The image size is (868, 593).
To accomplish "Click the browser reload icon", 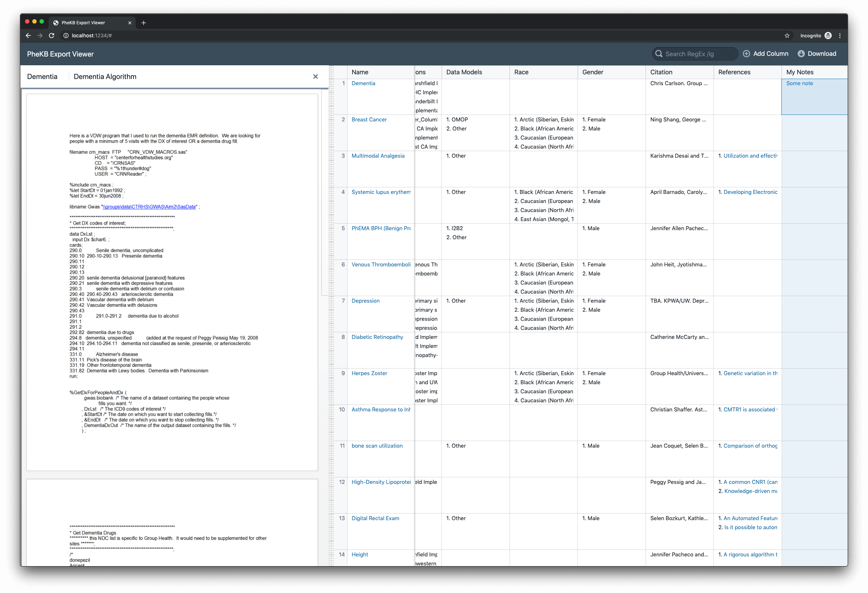I will pyautogui.click(x=52, y=36).
